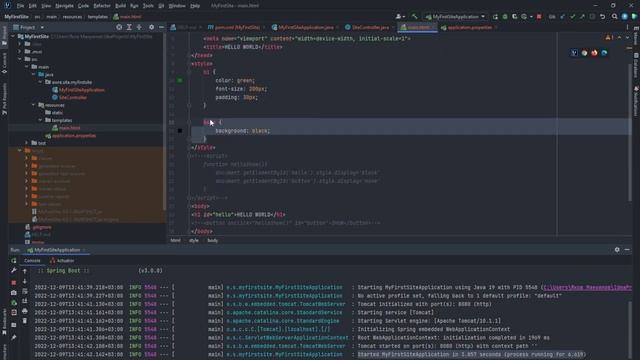Click the Scroll down arrow in console toolbar

pyautogui.click(x=24, y=281)
